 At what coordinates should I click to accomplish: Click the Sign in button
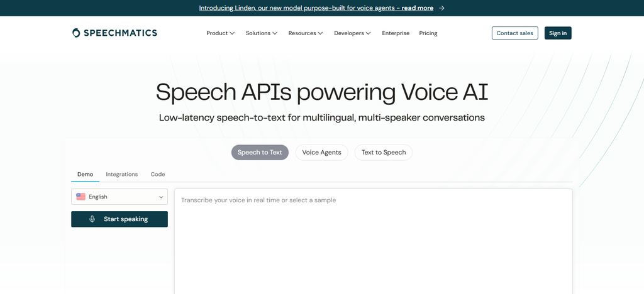(558, 33)
